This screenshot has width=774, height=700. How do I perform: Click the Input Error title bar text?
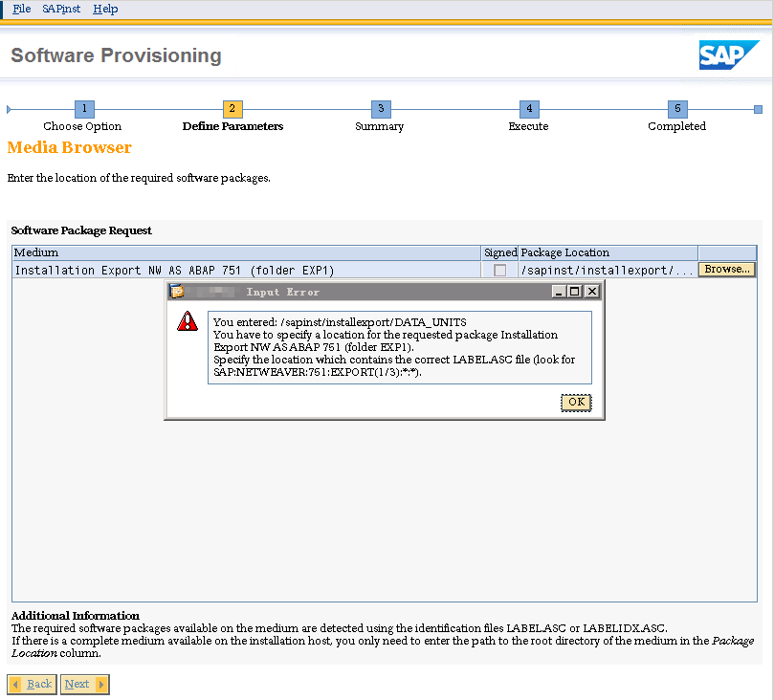pyautogui.click(x=283, y=292)
